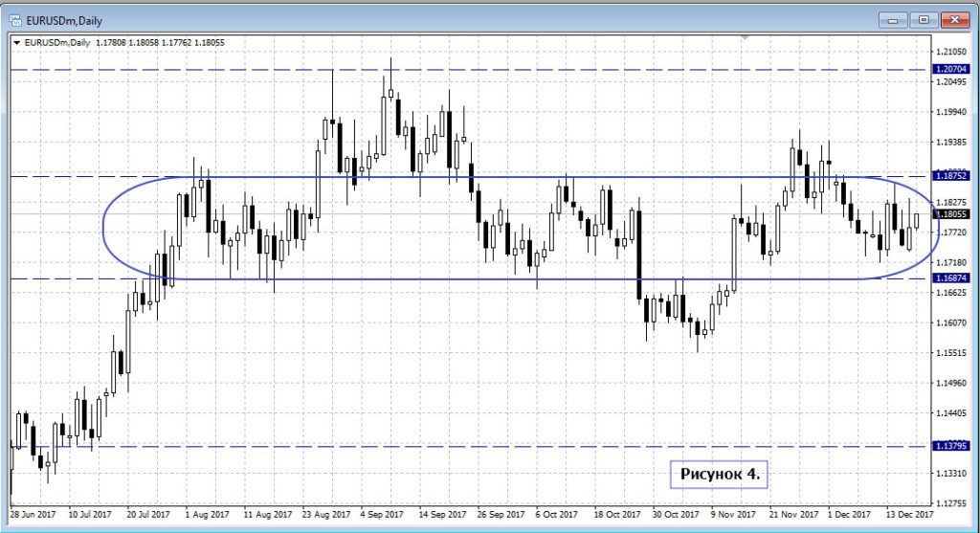The width and height of the screenshot is (980, 533).
Task: Minimize the EURUSDm chart window
Action: (895, 18)
